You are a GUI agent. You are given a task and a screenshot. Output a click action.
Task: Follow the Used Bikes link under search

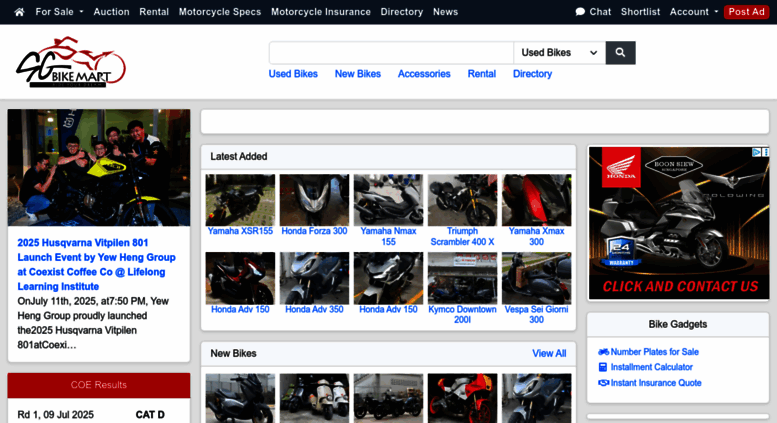(293, 74)
